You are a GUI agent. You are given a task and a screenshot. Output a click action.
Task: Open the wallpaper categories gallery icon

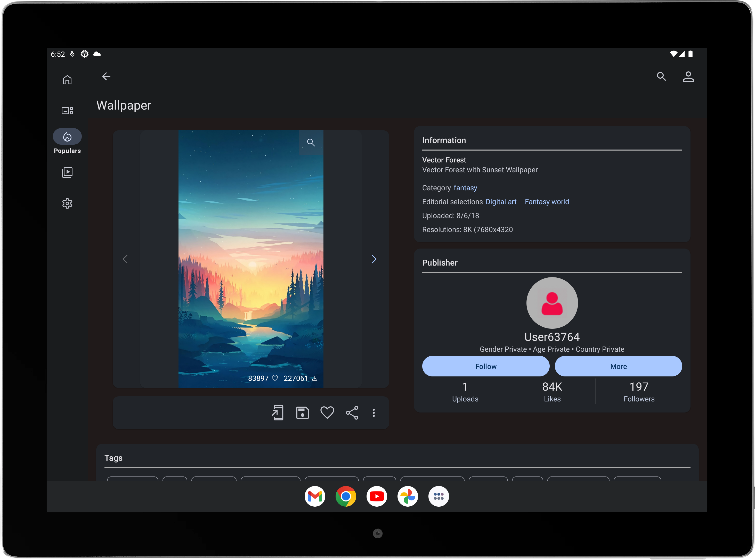coord(67,110)
